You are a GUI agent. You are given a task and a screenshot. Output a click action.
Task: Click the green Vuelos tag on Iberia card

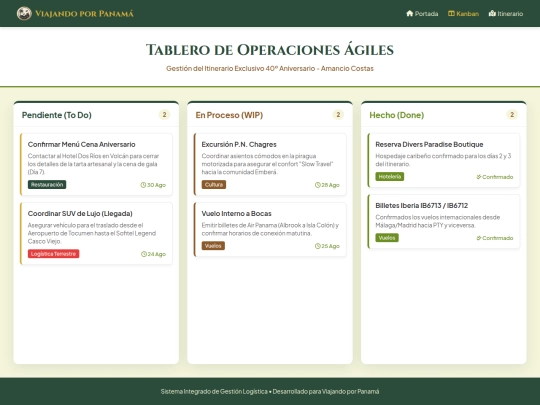(387, 238)
